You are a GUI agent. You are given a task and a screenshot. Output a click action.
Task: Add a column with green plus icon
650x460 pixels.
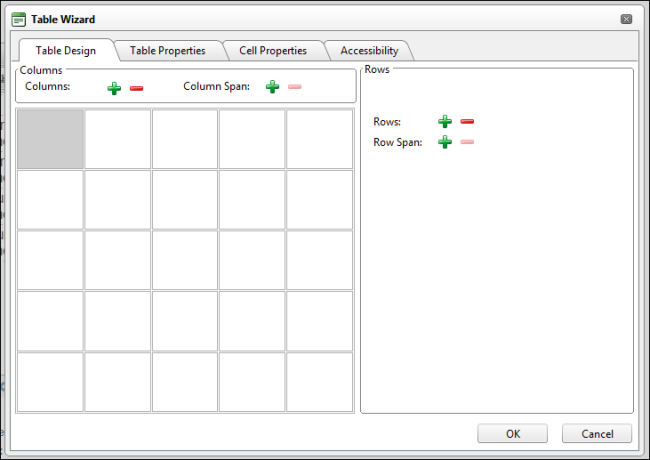coord(114,87)
